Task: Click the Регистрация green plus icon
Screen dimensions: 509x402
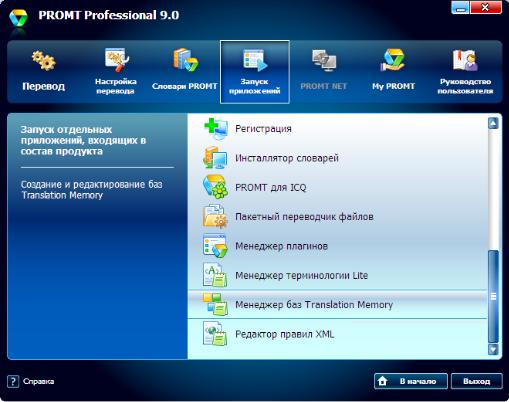Action: tap(216, 129)
